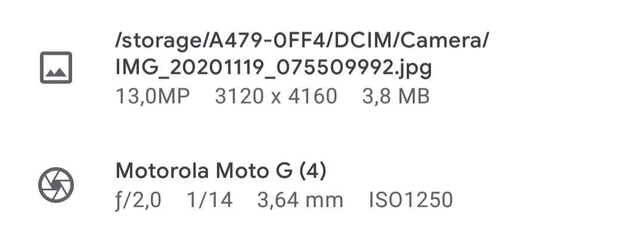Click the (4) in the device name
Viewport: 644px width, 250px height.
point(312,171)
